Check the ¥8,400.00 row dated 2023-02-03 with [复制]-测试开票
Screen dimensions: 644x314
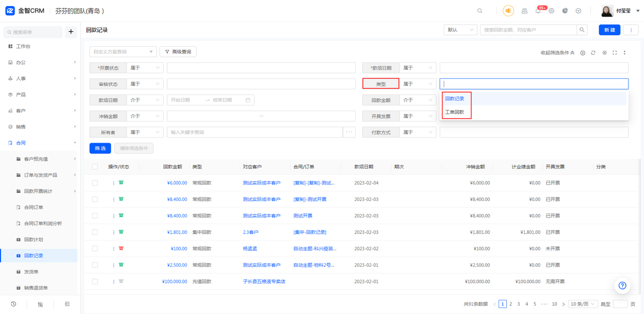[95, 199]
